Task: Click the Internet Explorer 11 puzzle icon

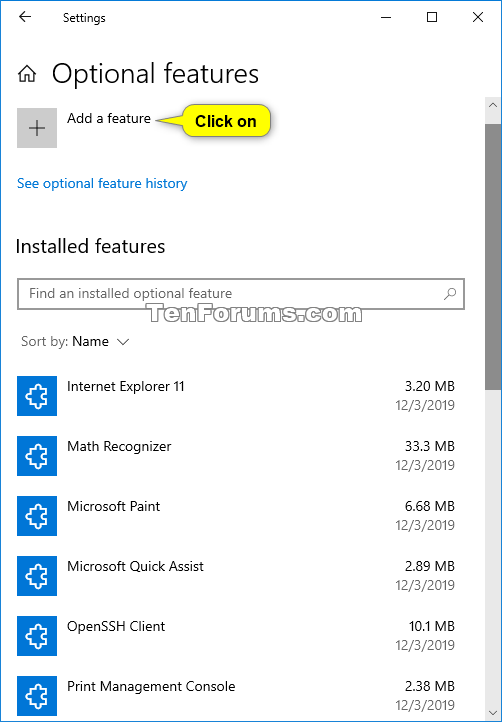Action: 37,396
